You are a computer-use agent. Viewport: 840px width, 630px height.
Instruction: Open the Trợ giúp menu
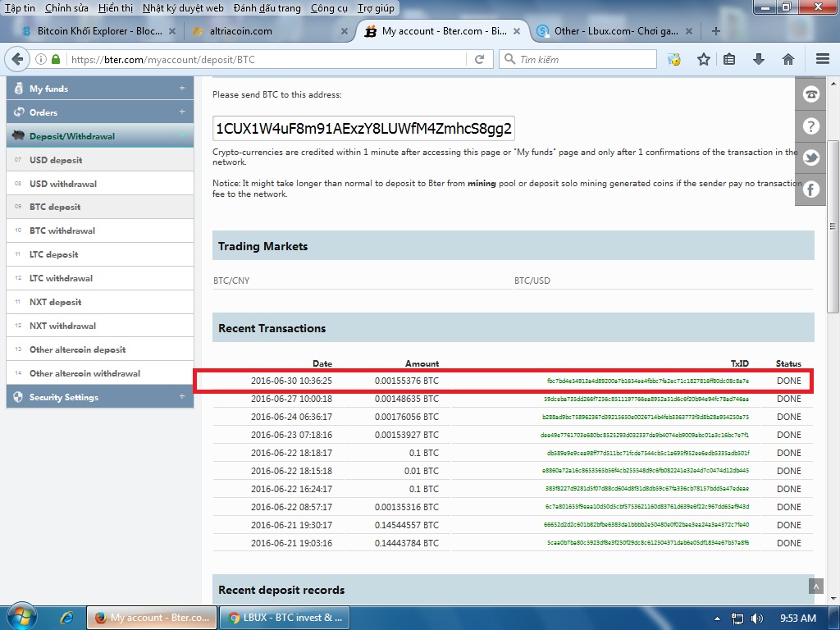(376, 8)
